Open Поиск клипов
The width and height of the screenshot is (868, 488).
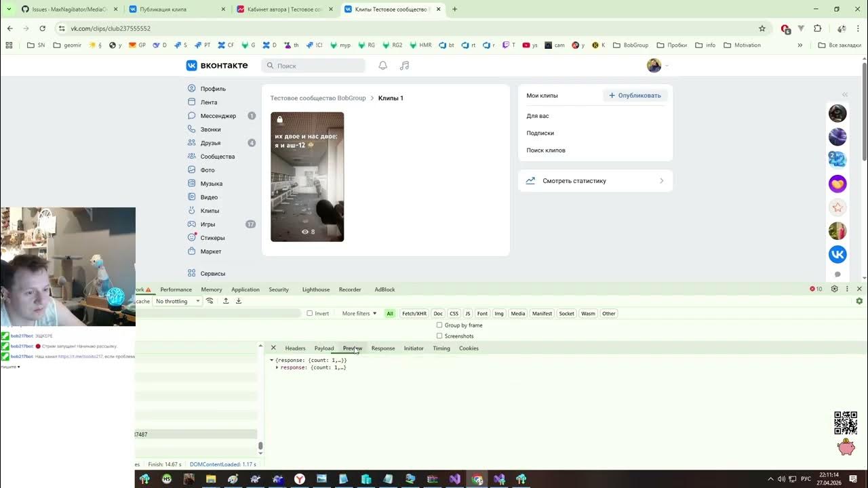[x=546, y=150]
